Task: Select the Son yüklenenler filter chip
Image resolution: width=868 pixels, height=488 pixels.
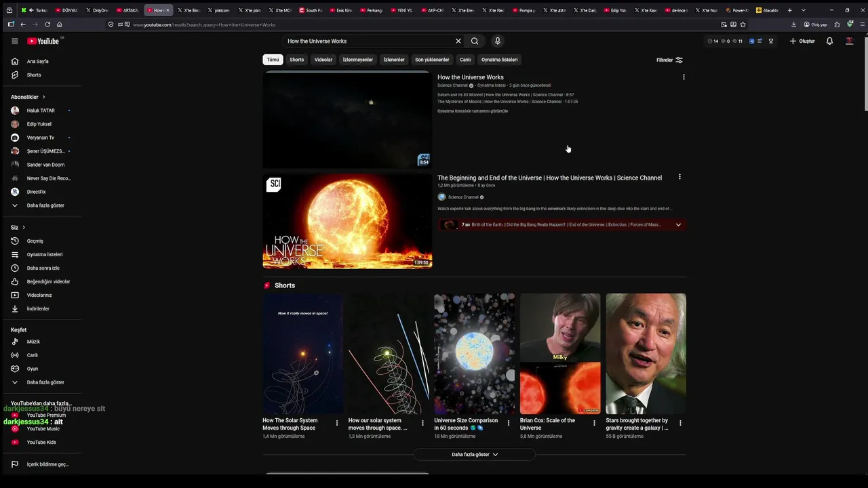Action: coord(432,60)
